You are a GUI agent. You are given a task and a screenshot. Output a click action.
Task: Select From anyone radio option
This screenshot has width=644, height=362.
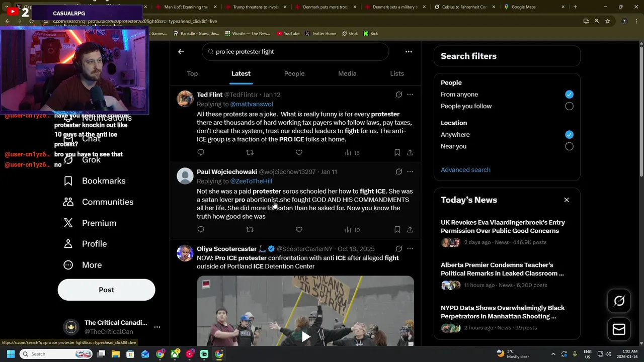pyautogui.click(x=569, y=94)
